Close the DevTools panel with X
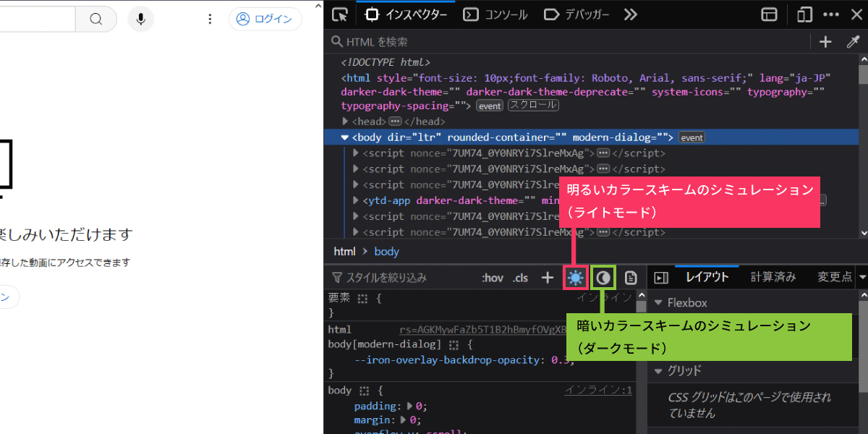This screenshot has width=868, height=434. (855, 14)
